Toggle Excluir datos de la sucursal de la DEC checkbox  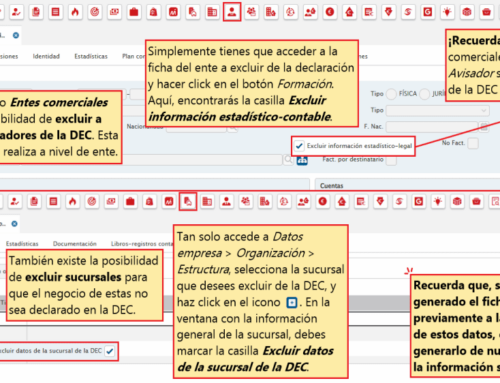pyautogui.click(x=110, y=351)
